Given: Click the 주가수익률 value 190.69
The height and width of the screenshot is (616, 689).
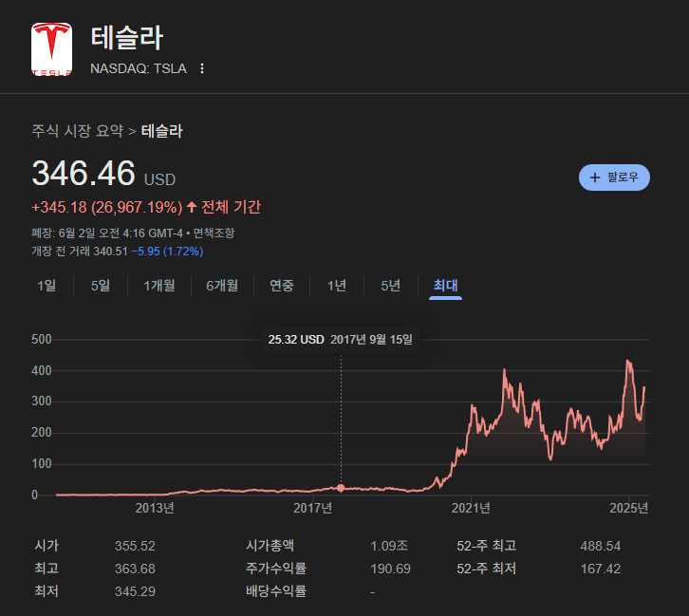Looking at the screenshot, I should pos(390,569).
